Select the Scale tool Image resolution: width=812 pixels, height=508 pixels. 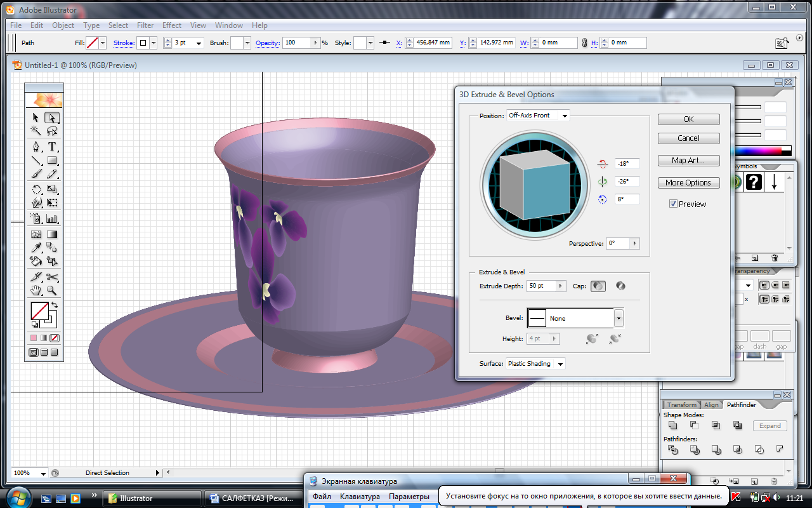(x=52, y=189)
